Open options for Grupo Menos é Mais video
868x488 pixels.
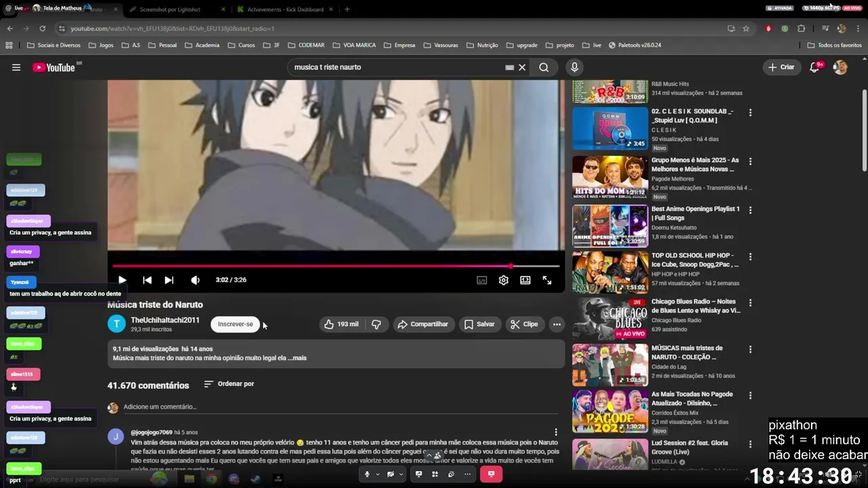[750, 161]
